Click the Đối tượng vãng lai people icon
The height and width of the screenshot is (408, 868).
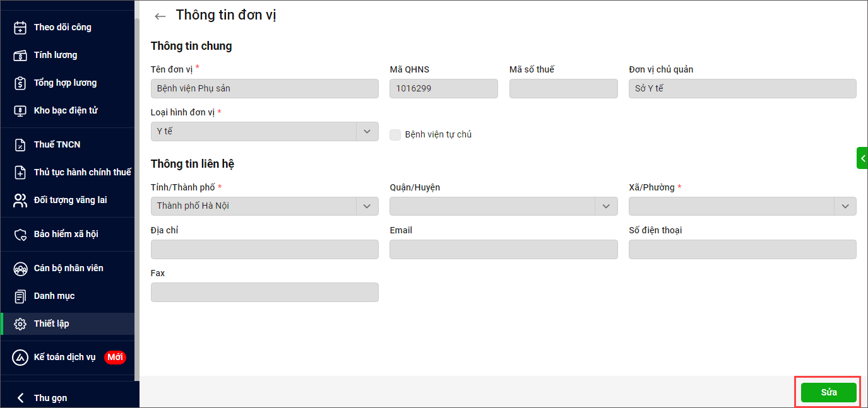pyautogui.click(x=21, y=200)
